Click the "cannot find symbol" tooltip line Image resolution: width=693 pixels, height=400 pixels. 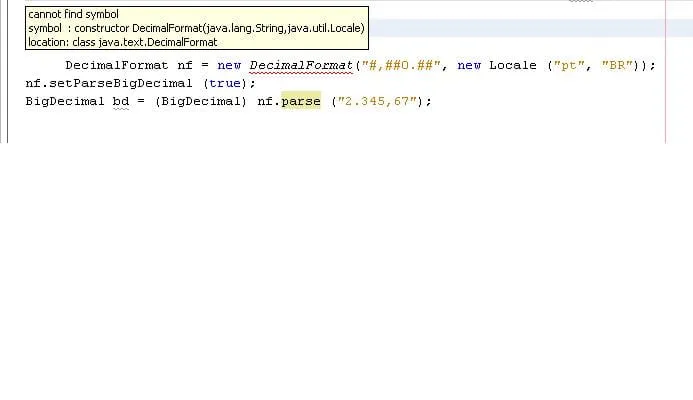73,14
